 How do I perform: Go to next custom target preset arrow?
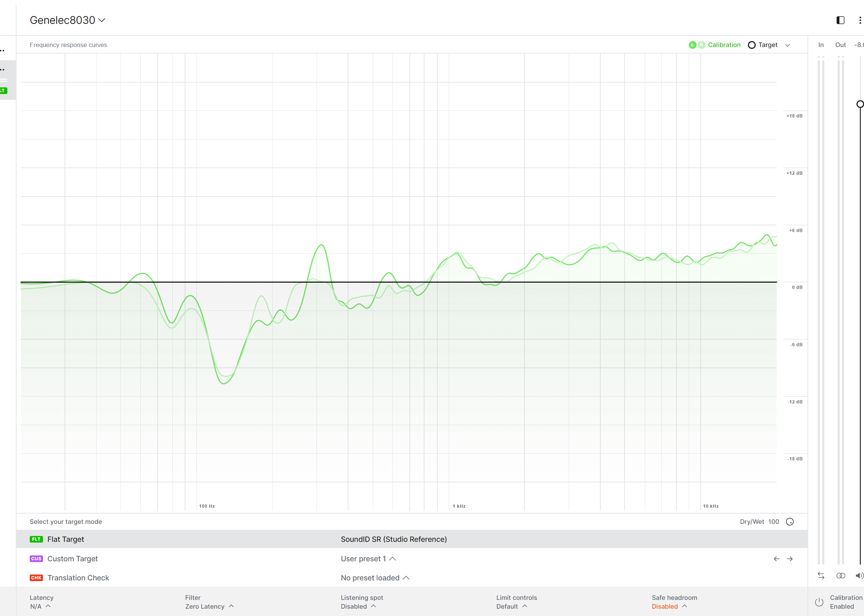pos(790,559)
